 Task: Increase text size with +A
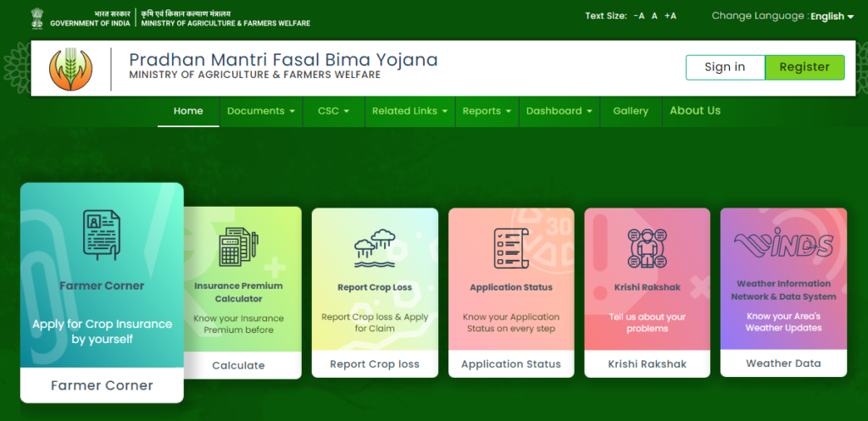(670, 16)
